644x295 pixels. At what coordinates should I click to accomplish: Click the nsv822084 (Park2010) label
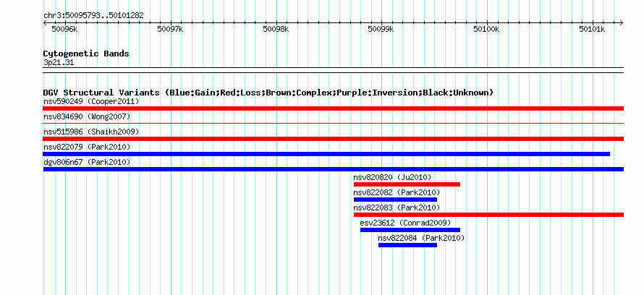pyautogui.click(x=421, y=238)
